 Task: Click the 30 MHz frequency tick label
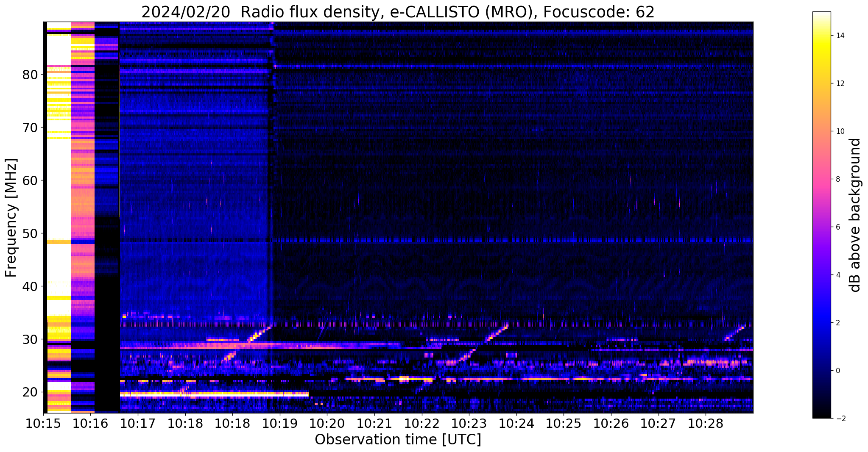[x=30, y=339]
